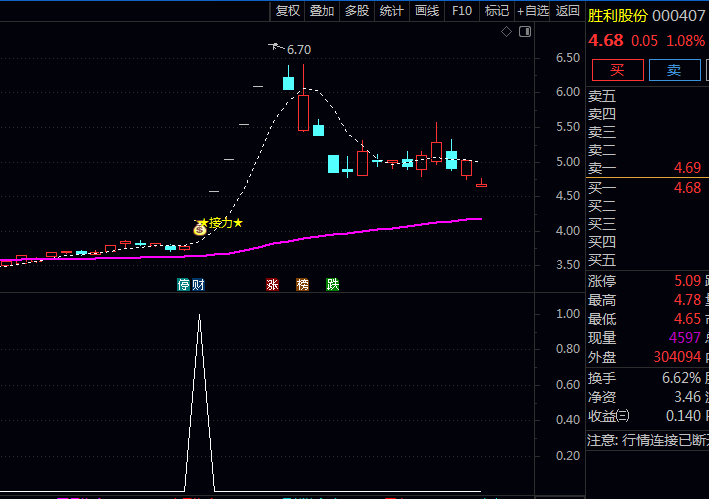Select the 多股 multi-stock view
This screenshot has width=709, height=499.
[x=357, y=11]
